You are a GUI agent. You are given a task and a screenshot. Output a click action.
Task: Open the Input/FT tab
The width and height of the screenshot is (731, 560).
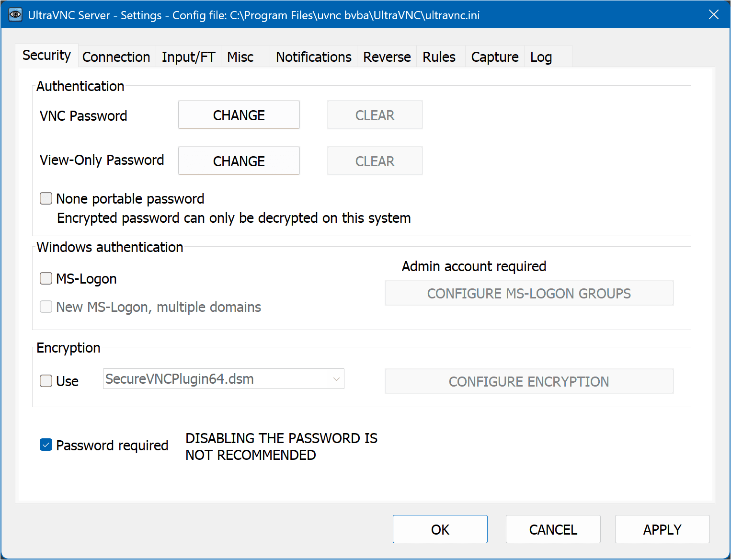point(188,57)
